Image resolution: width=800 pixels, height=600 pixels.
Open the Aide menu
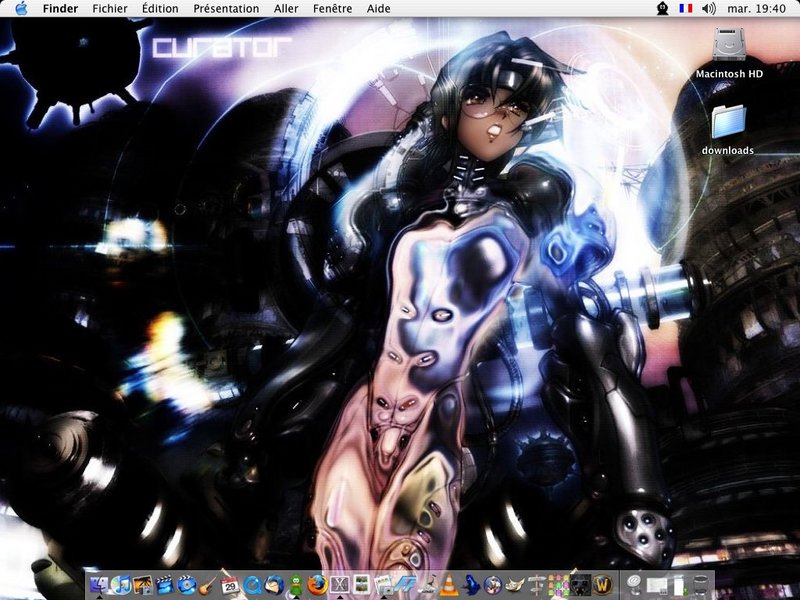pos(379,8)
